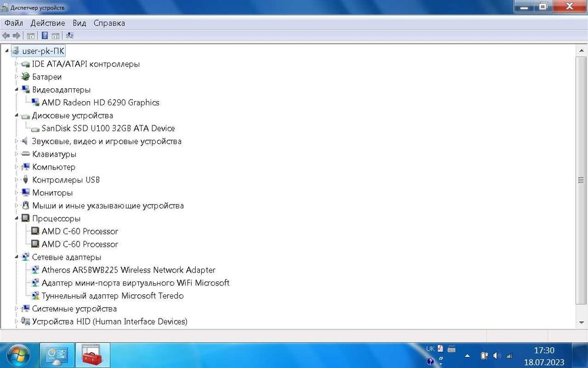
Task: Click the vertical scrollbar thumb
Action: (582, 180)
